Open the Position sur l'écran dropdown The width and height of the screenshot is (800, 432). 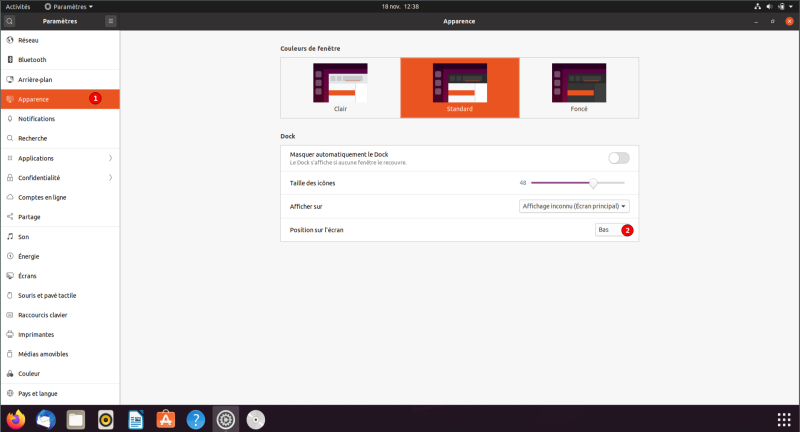(x=606, y=230)
